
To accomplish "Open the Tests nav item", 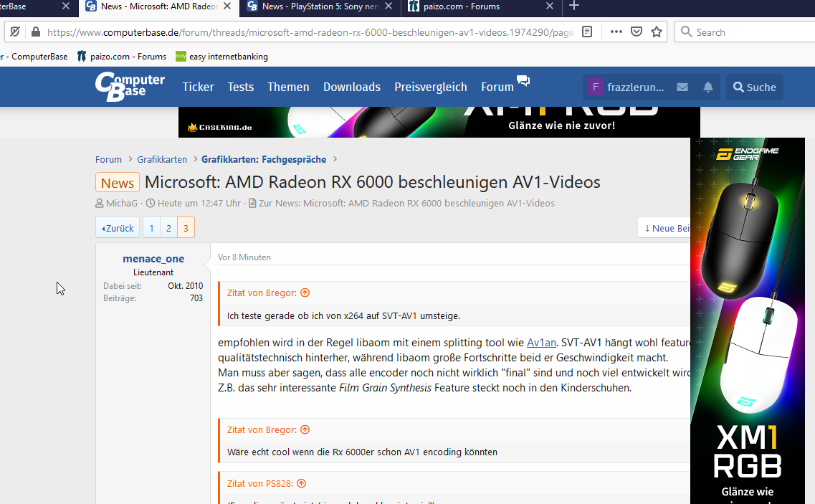I will 241,87.
